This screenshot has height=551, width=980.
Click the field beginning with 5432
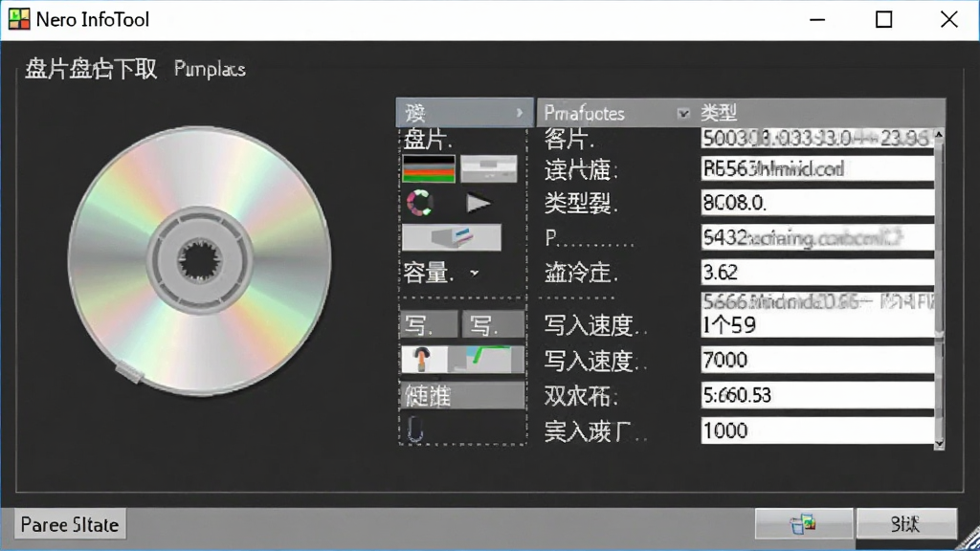point(817,237)
